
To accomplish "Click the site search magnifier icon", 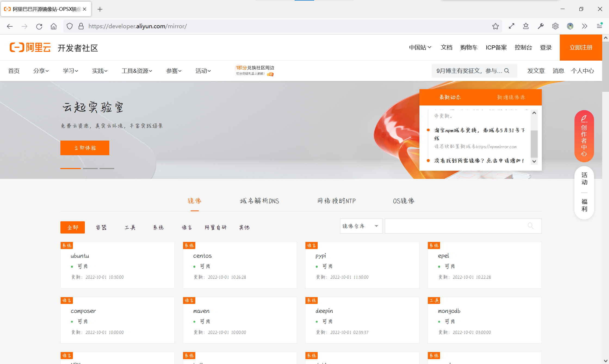I will tap(507, 71).
